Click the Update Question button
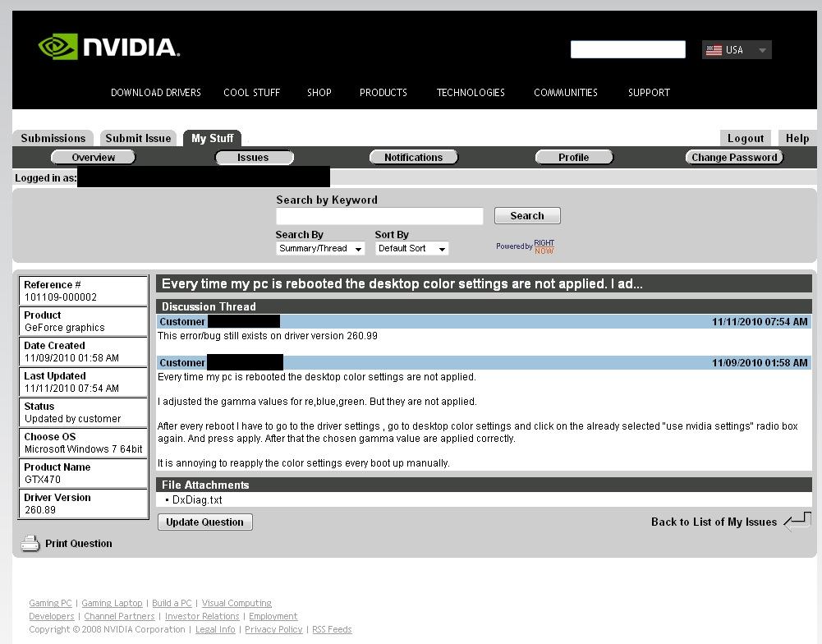This screenshot has height=644, width=822. pos(205,522)
